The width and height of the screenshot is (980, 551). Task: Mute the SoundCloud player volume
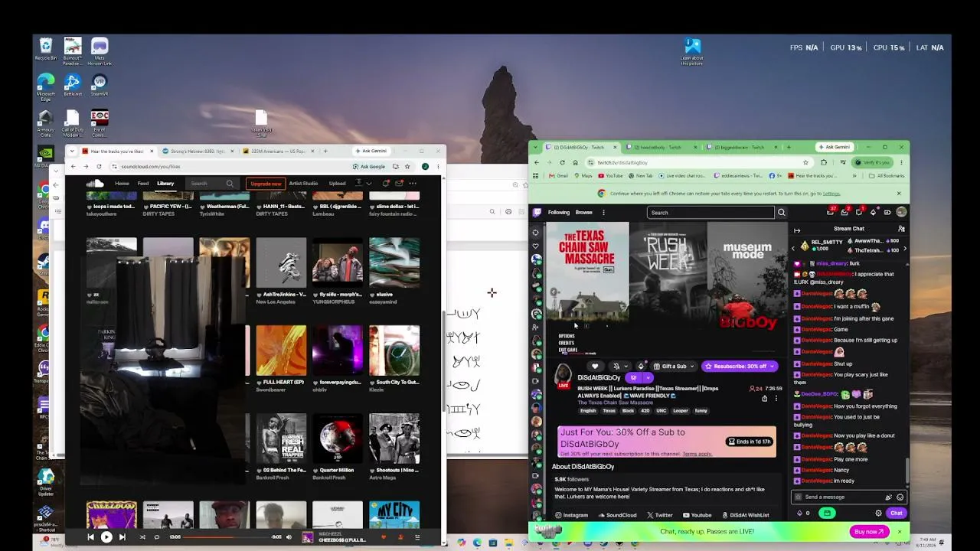289,537
